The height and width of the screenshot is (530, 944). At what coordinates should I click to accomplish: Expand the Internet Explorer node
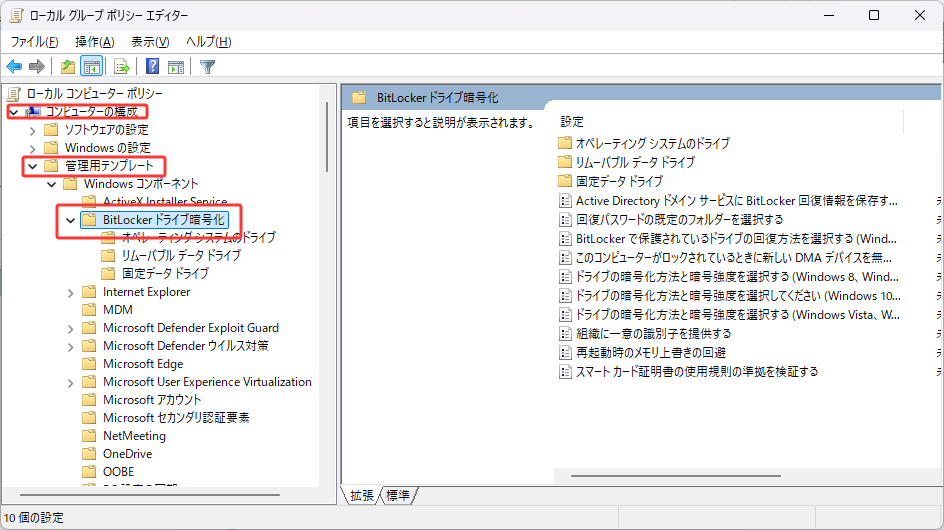click(70, 293)
